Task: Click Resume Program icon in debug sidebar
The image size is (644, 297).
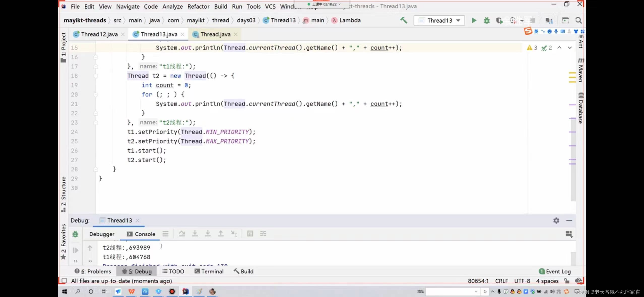Action: pos(75,250)
